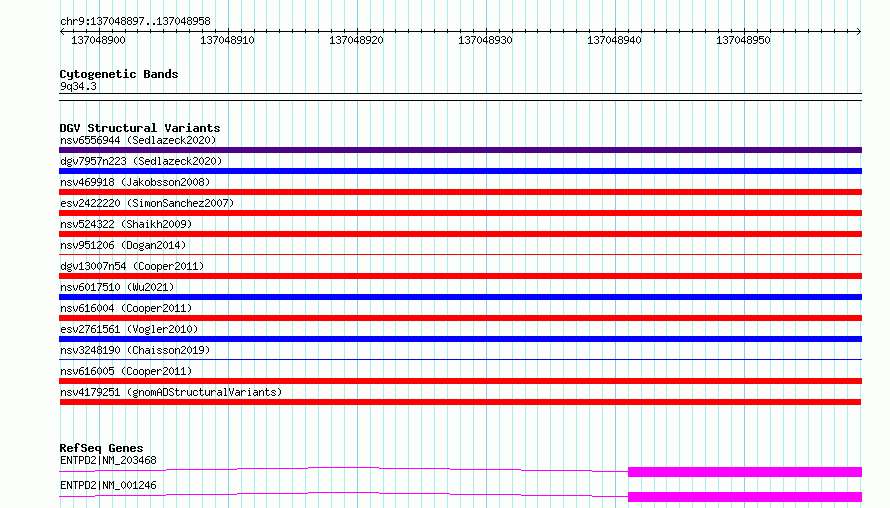
Task: Open dgv13007n54 (Cooper2011) variant entry
Action: pos(132,266)
